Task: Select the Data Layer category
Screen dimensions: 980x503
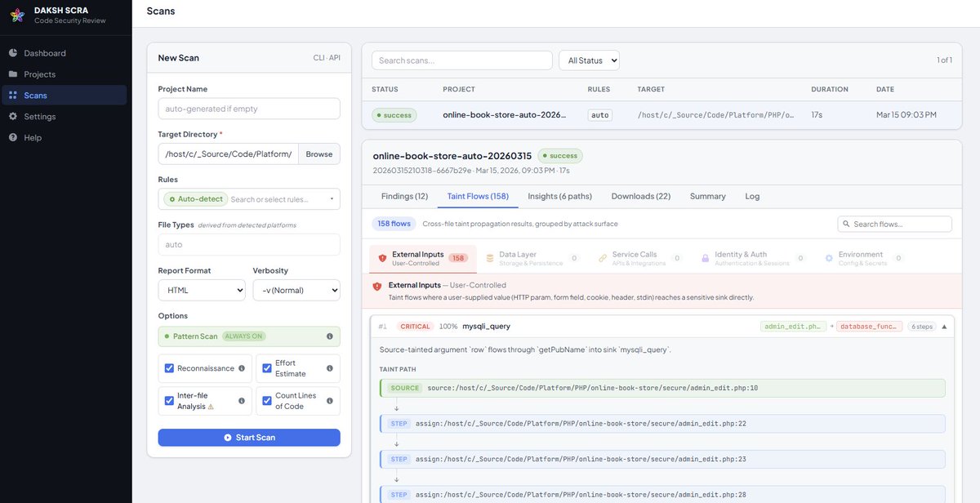Action: [x=532, y=258]
